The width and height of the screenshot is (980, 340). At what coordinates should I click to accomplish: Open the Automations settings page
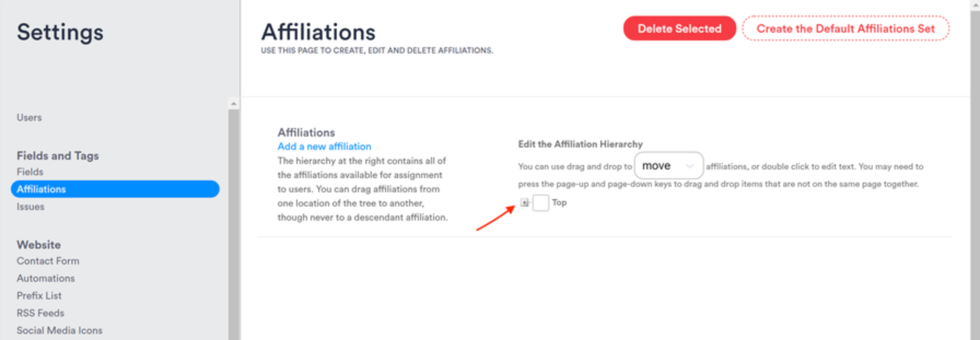46,278
